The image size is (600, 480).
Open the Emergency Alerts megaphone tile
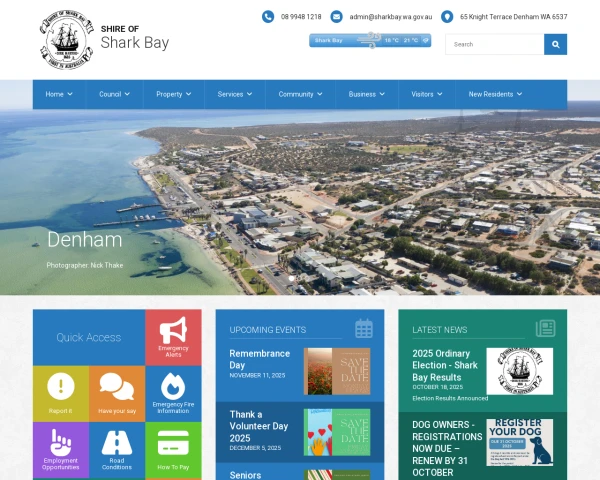click(173, 337)
